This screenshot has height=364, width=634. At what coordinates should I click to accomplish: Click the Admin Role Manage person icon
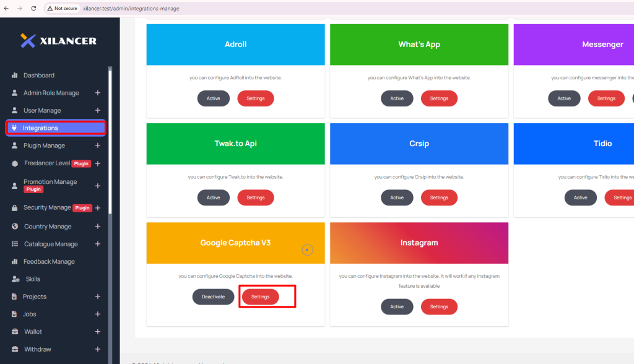click(15, 93)
